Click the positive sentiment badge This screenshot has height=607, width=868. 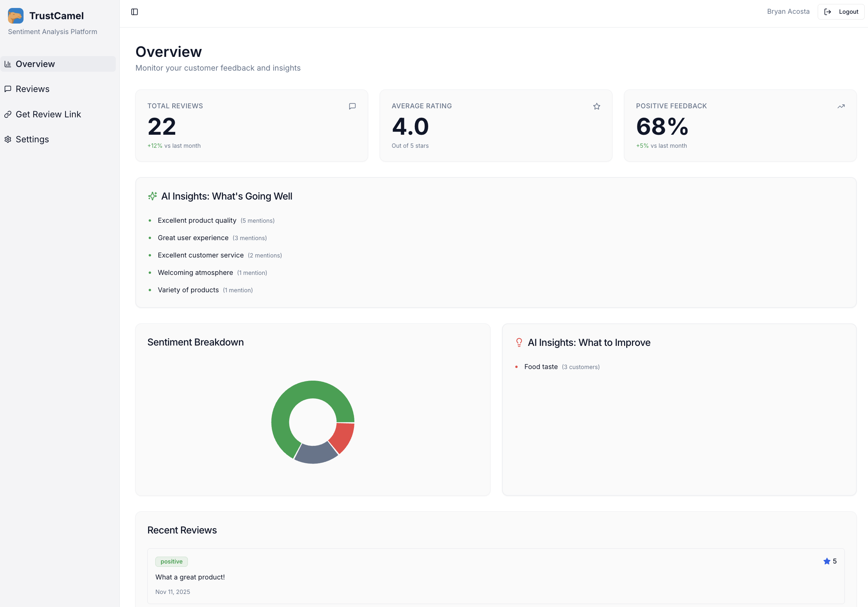pyautogui.click(x=171, y=561)
